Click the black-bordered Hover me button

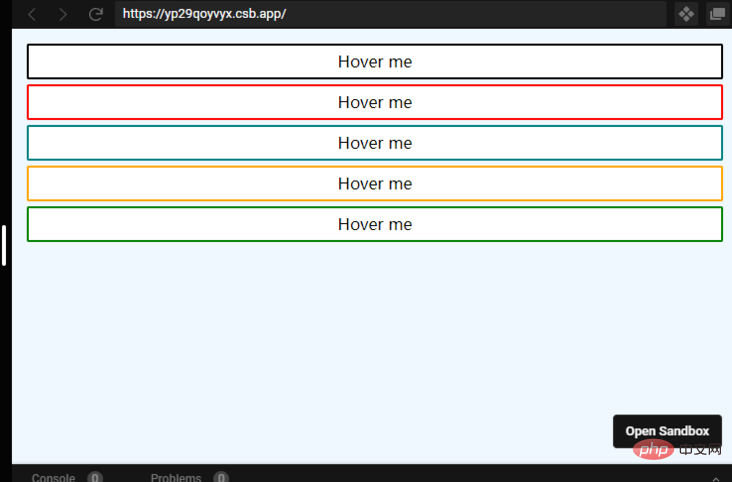click(374, 62)
